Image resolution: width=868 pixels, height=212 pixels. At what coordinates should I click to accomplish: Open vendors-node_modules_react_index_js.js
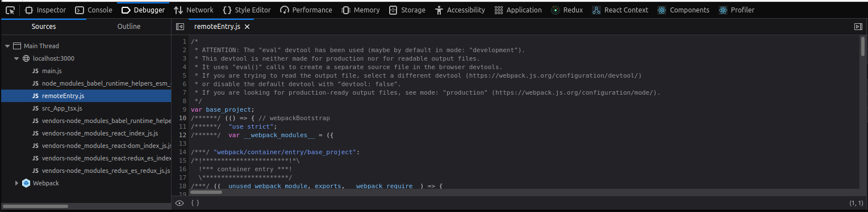(x=100, y=133)
